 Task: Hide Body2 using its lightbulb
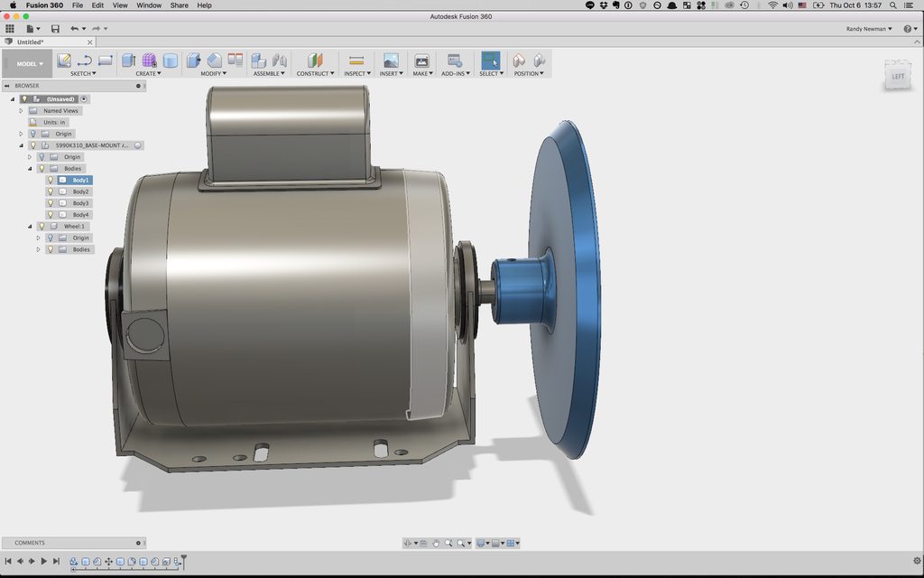click(51, 191)
